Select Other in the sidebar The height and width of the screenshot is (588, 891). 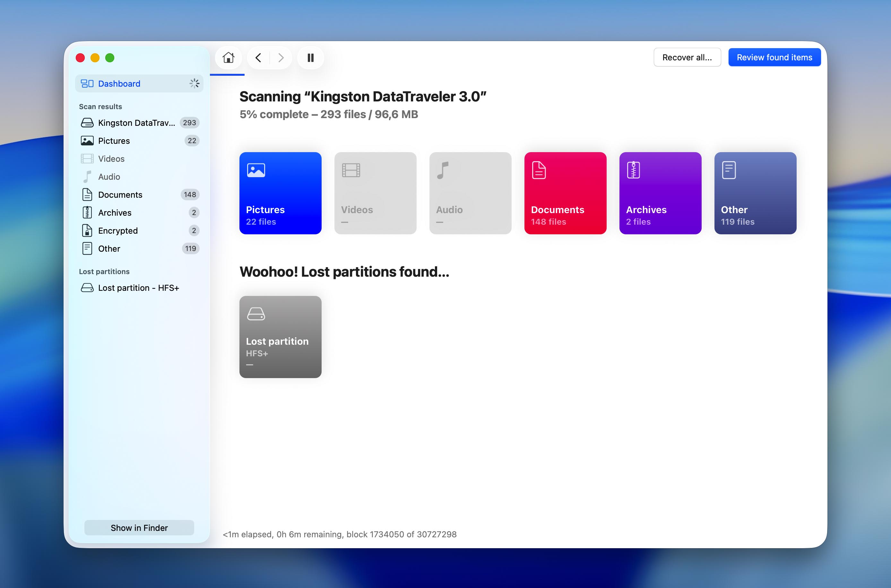139,249
